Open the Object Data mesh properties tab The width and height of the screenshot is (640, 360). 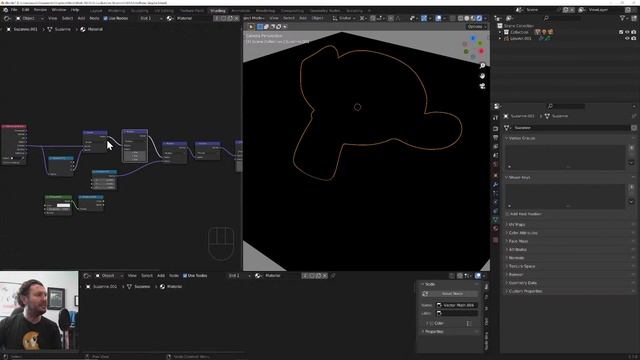(x=496, y=220)
